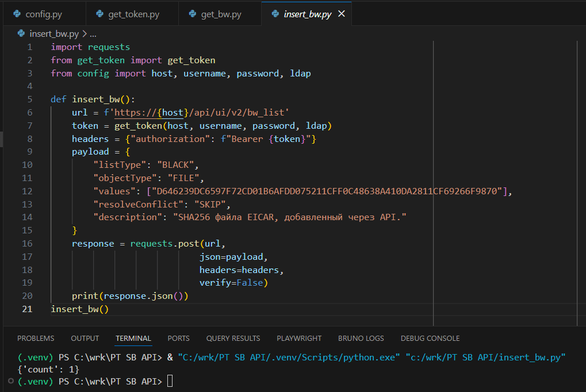Click "FILE" value on line 11
The image size is (586, 392).
[183, 178]
